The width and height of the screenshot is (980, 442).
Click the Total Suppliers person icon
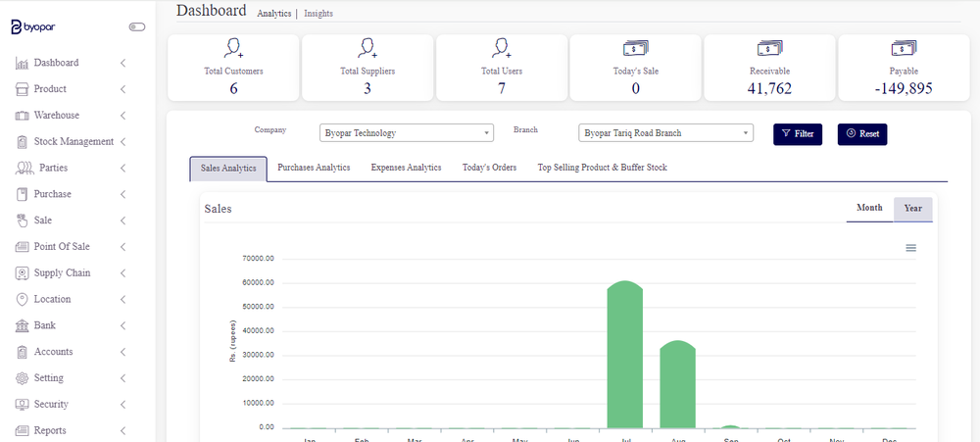(367, 48)
